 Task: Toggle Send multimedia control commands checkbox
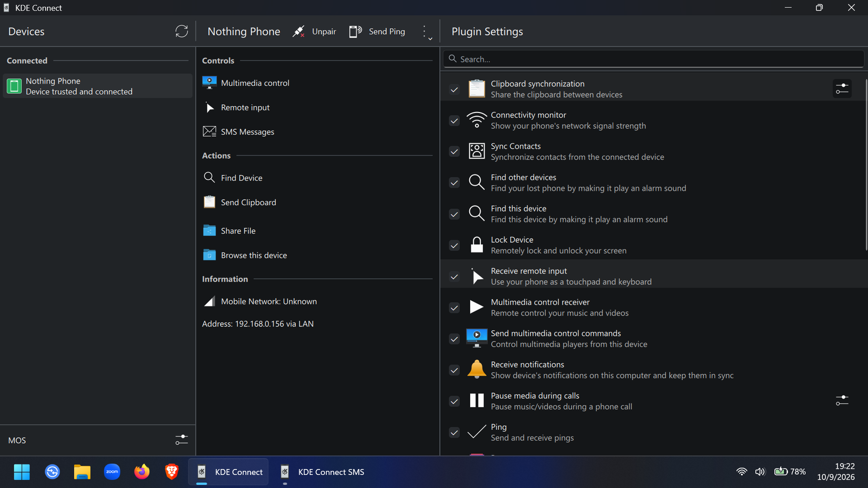(x=455, y=339)
